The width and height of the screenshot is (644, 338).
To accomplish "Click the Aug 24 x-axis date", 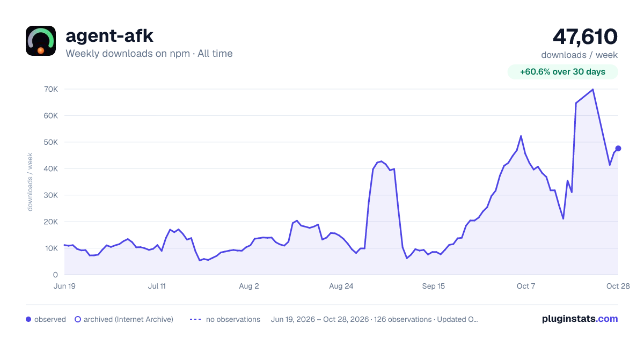I will pyautogui.click(x=341, y=286).
